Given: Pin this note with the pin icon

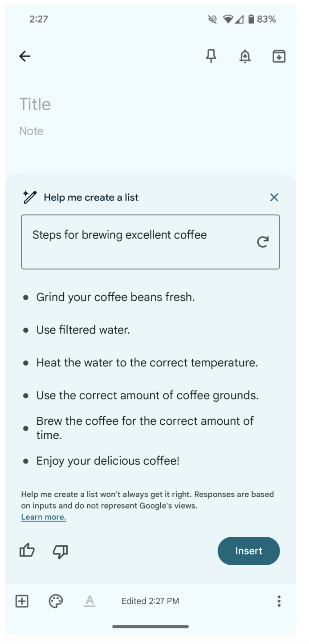Looking at the screenshot, I should 211,56.
